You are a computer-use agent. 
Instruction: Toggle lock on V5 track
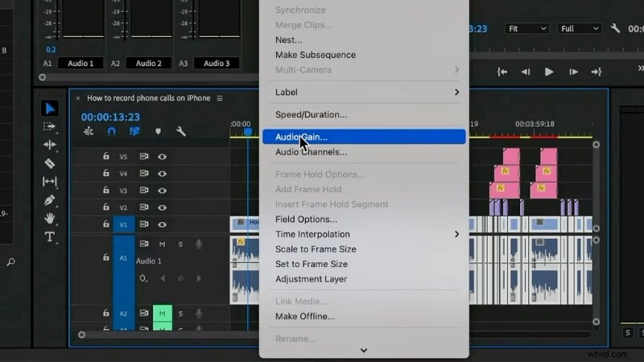[106, 156]
